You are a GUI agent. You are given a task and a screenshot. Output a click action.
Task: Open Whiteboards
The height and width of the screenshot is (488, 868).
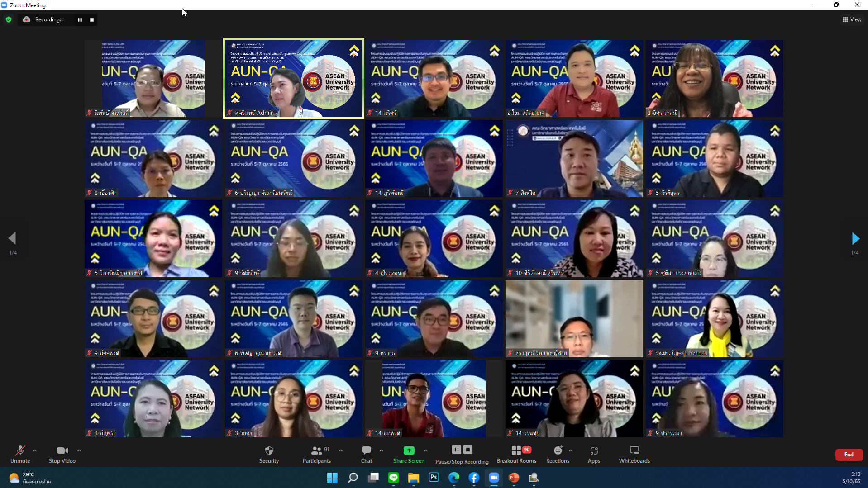pos(634,454)
